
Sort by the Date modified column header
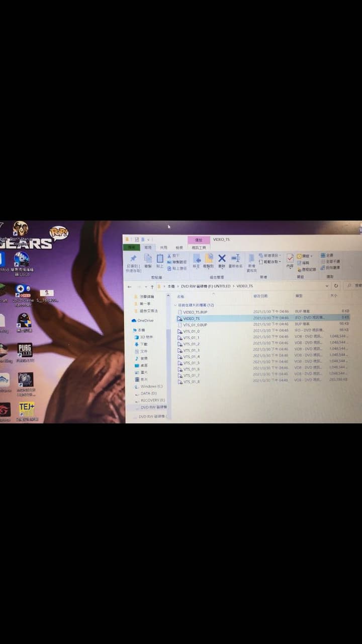tap(260, 296)
